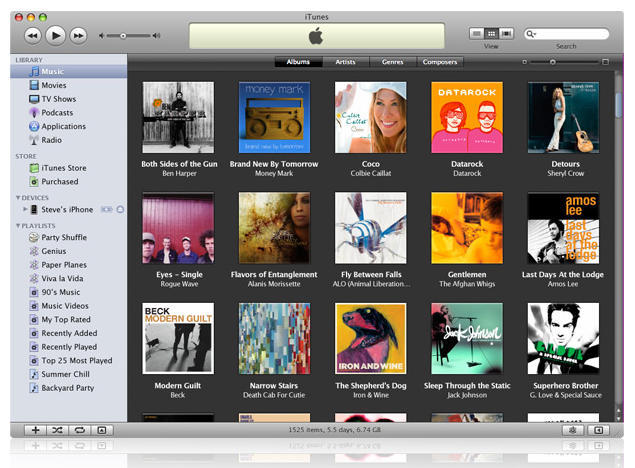Click the Search field
This screenshot has height=468, width=635.
coord(571,34)
